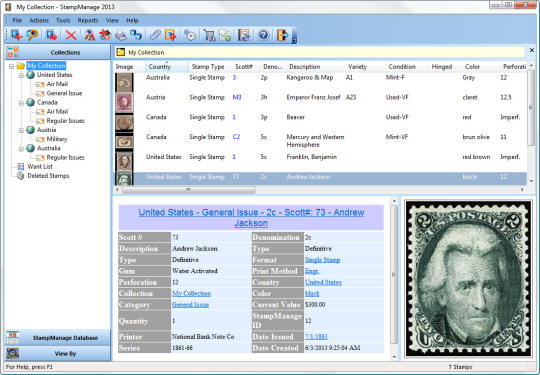Click the search magnifier toolbar icon
This screenshot has height=375, width=540.
(32, 35)
